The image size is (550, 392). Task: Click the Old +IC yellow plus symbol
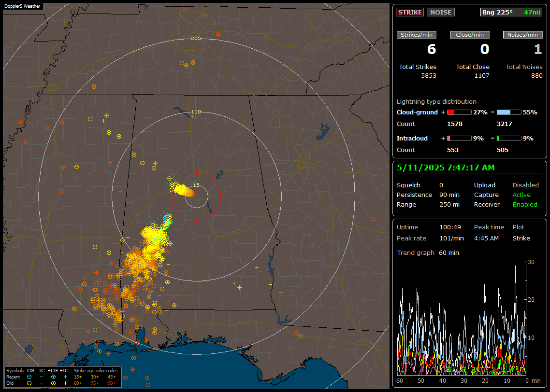coord(65,383)
